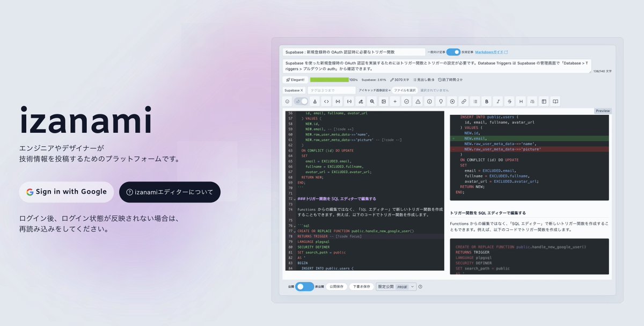The image size is (644, 326).
Task: Insert a table with grid icon
Action: tap(544, 101)
